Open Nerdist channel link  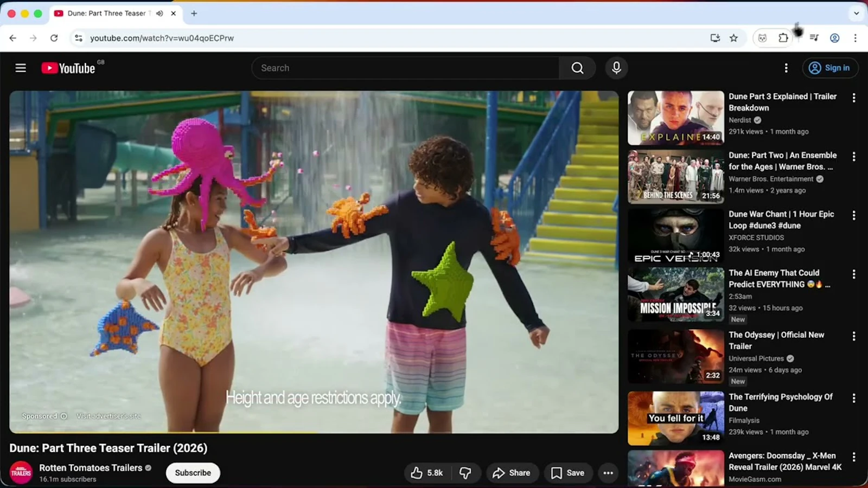click(740, 120)
